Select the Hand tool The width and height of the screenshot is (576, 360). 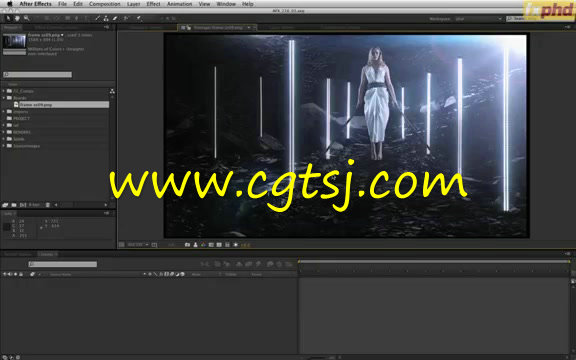coord(17,18)
